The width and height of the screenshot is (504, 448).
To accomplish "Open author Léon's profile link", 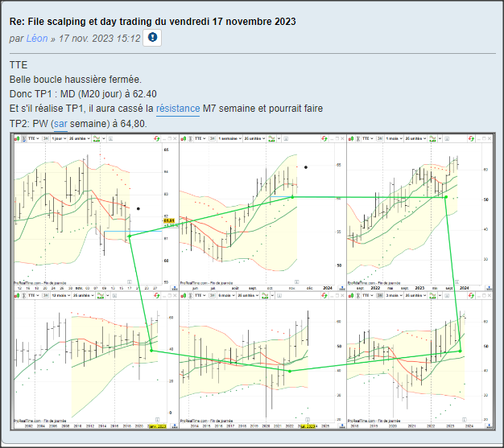I will (x=37, y=39).
